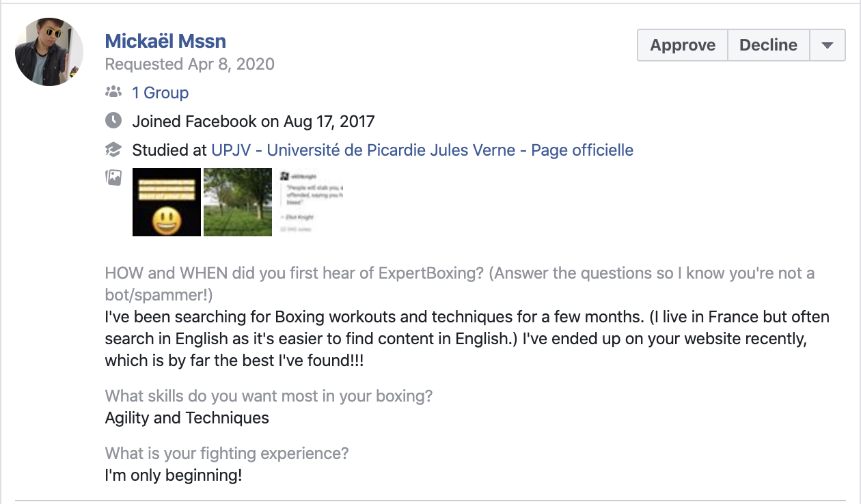Approve the membership request
This screenshot has height=504, width=861.
click(683, 45)
